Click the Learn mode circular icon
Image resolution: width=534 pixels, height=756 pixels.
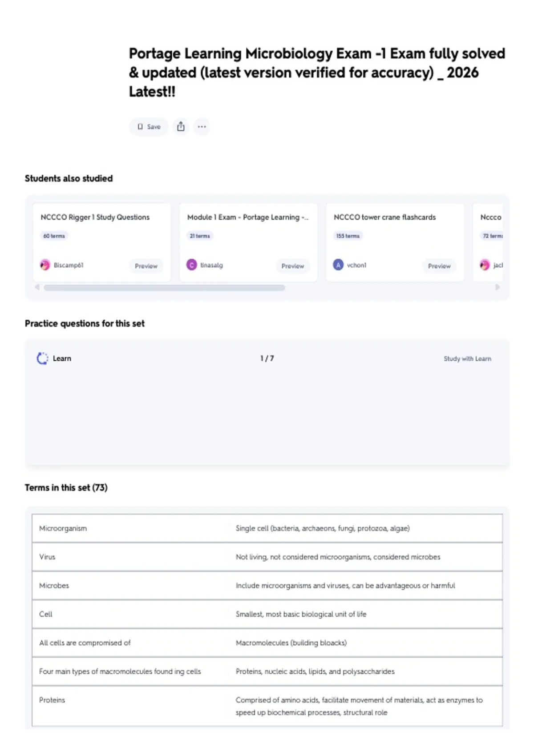[x=42, y=358]
